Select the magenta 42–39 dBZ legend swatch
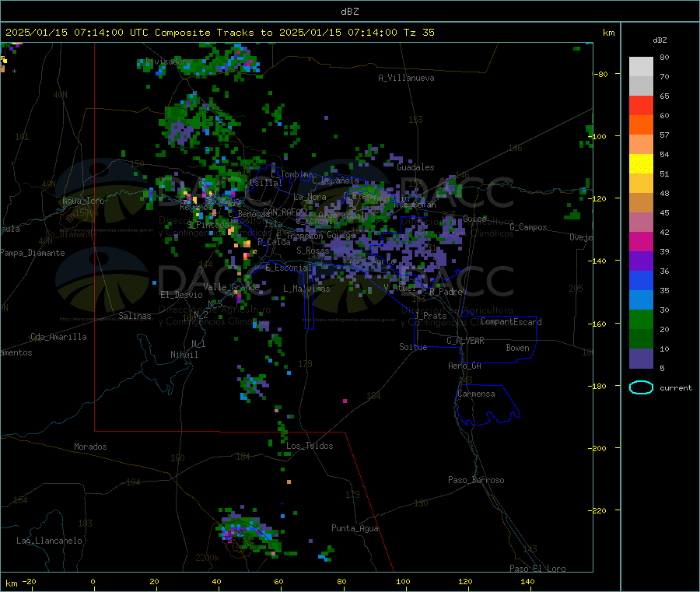The height and width of the screenshot is (592, 700). coord(641,241)
